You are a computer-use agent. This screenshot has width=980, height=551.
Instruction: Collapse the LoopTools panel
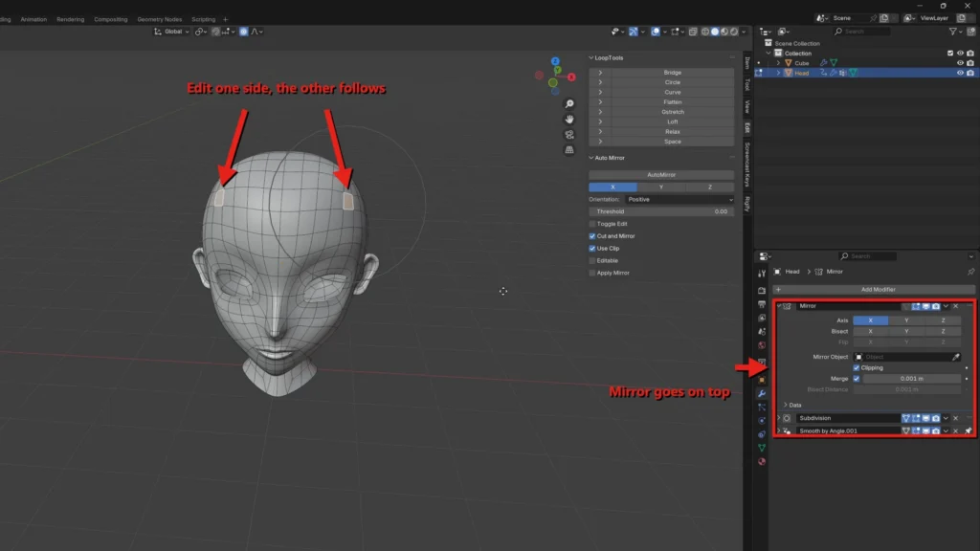pyautogui.click(x=591, y=57)
